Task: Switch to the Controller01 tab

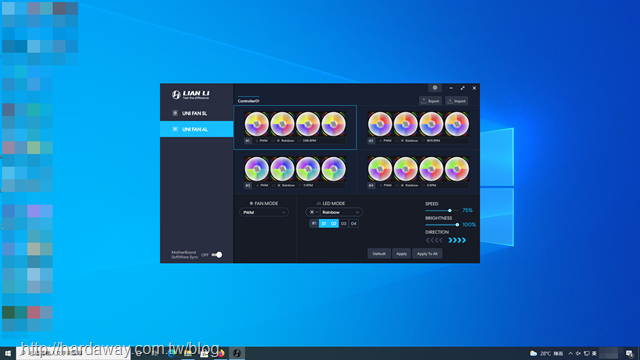Action: [x=248, y=100]
